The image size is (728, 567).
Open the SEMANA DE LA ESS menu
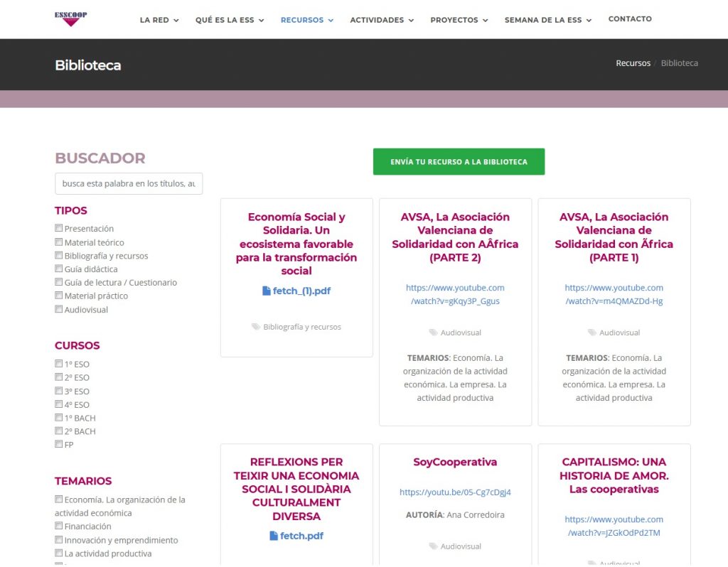(547, 20)
